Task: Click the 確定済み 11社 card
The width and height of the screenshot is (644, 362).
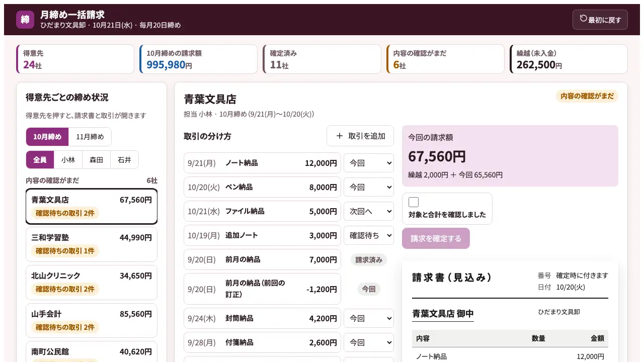Action: pos(321,59)
